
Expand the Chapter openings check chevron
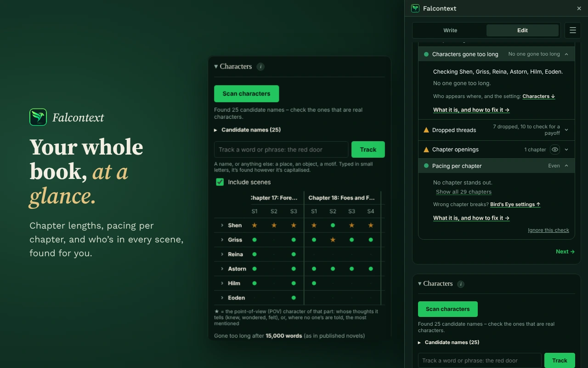click(x=566, y=149)
